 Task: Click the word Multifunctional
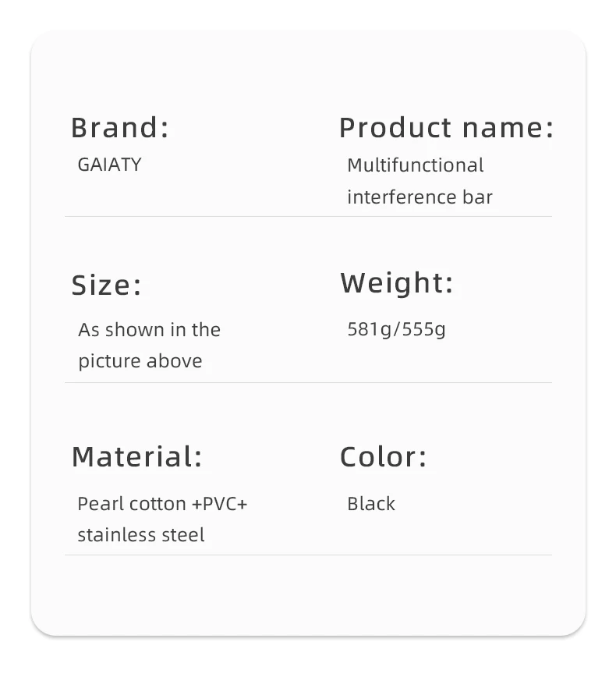point(415,165)
